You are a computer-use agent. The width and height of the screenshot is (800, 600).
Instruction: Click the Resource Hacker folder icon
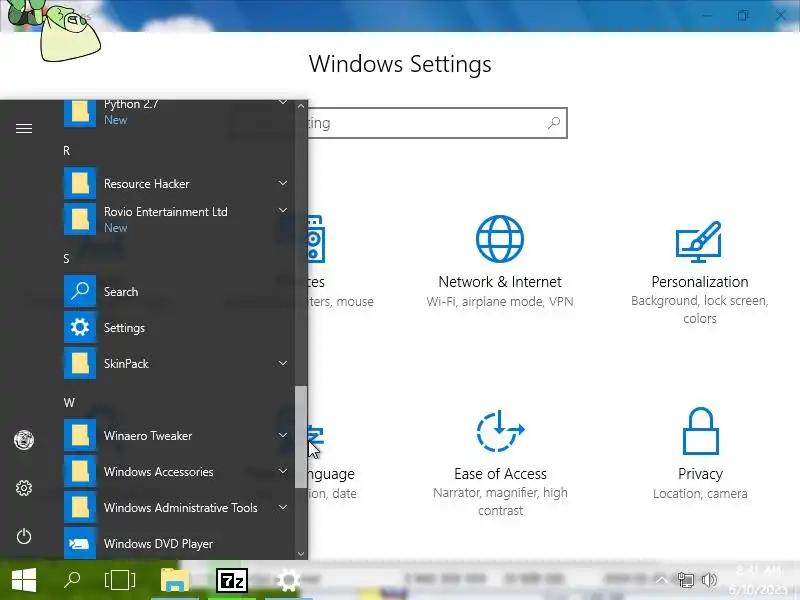coord(80,183)
